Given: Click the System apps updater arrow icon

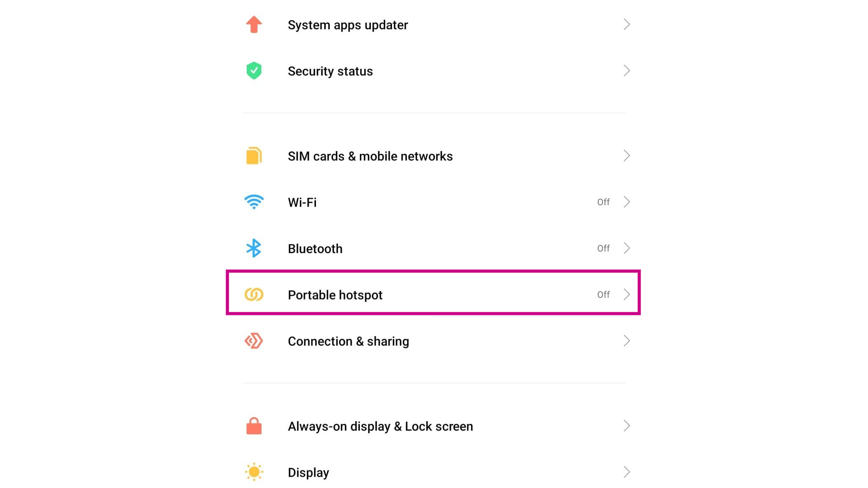Looking at the screenshot, I should pos(627,25).
